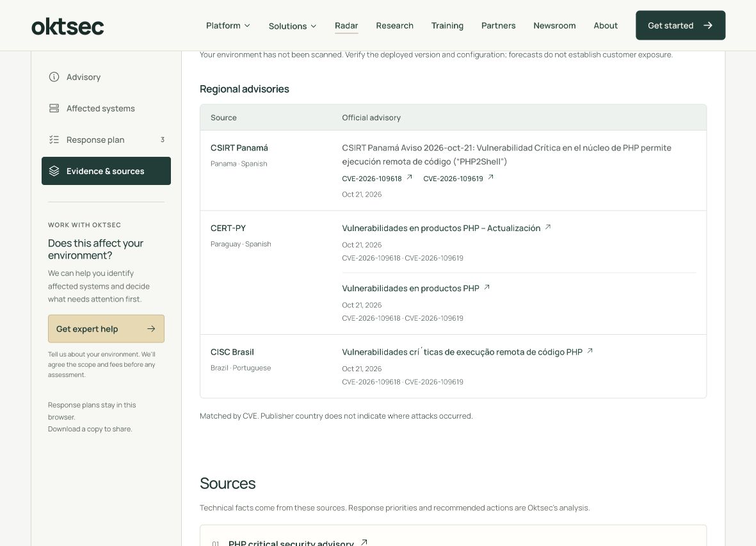The image size is (756, 546).
Task: Open the Training nav link
Action: point(447,26)
